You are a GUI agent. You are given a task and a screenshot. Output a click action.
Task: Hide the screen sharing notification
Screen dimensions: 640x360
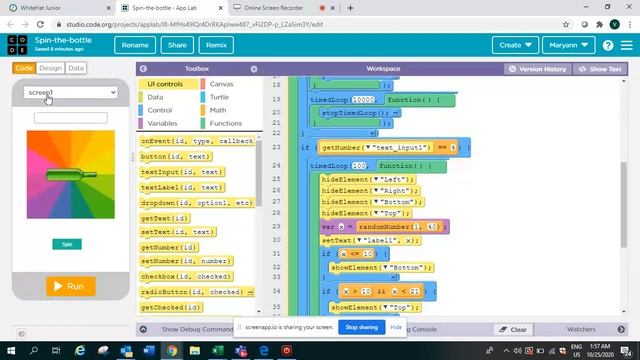click(x=396, y=327)
